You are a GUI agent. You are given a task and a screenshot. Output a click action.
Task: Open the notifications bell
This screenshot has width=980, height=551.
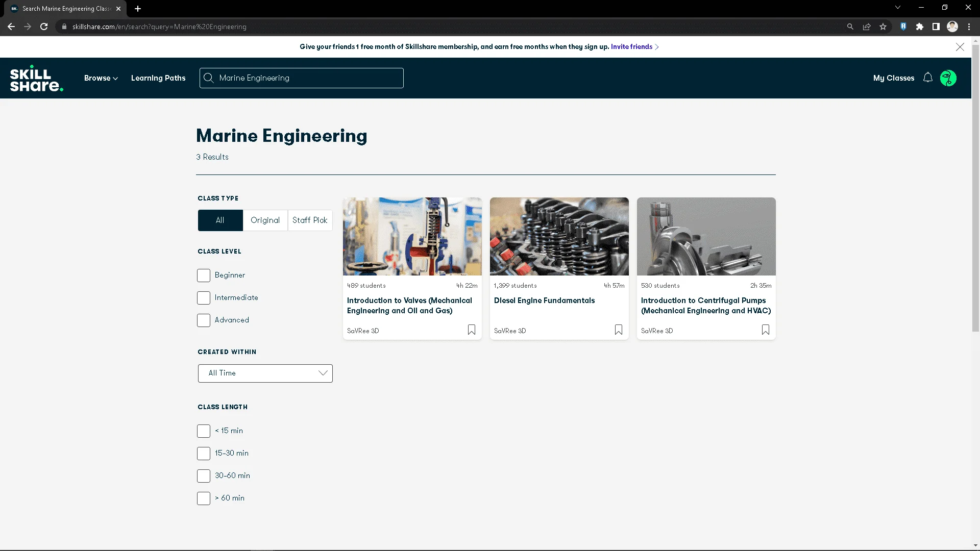[x=928, y=78]
